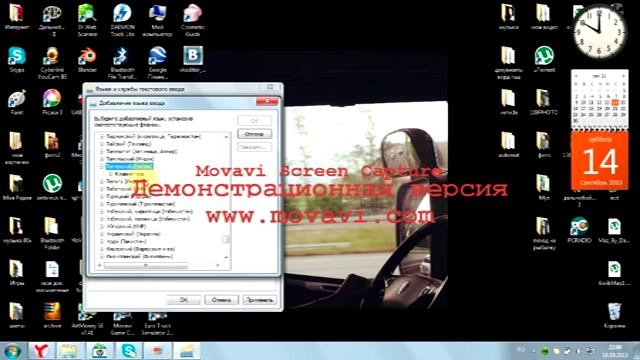The width and height of the screenshot is (640, 360).
Task: Open the Интернет folder on the desktop
Action: [x=17, y=17]
